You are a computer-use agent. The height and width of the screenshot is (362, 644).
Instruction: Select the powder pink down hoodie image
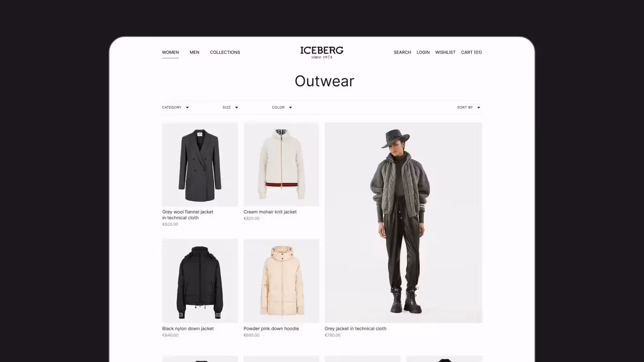(281, 281)
